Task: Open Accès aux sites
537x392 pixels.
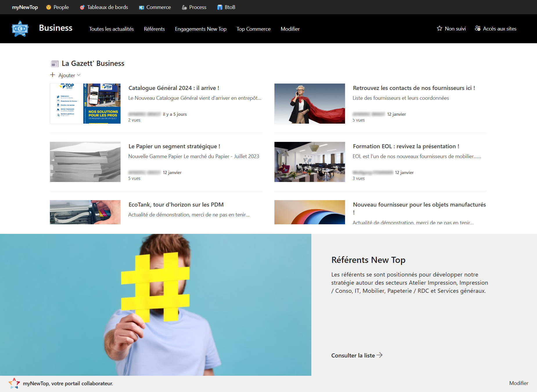Action: (x=495, y=29)
